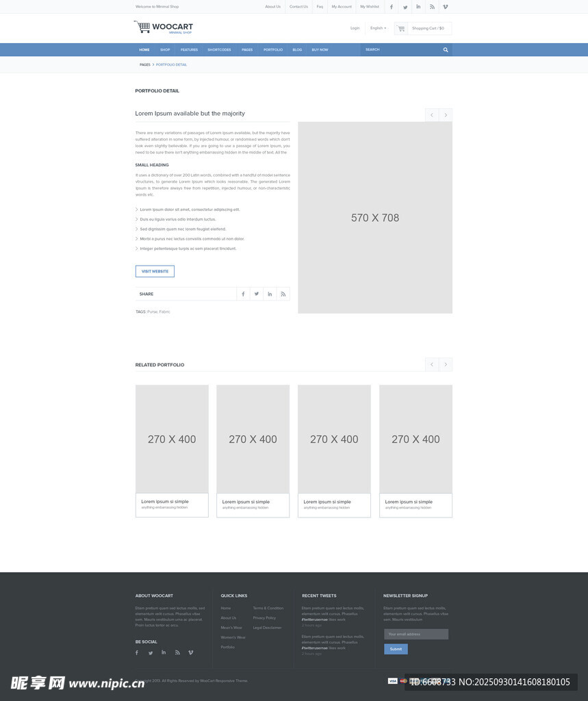Screen dimensions: 588x701
Task: Open Faq link in top bar
Action: 320,7
